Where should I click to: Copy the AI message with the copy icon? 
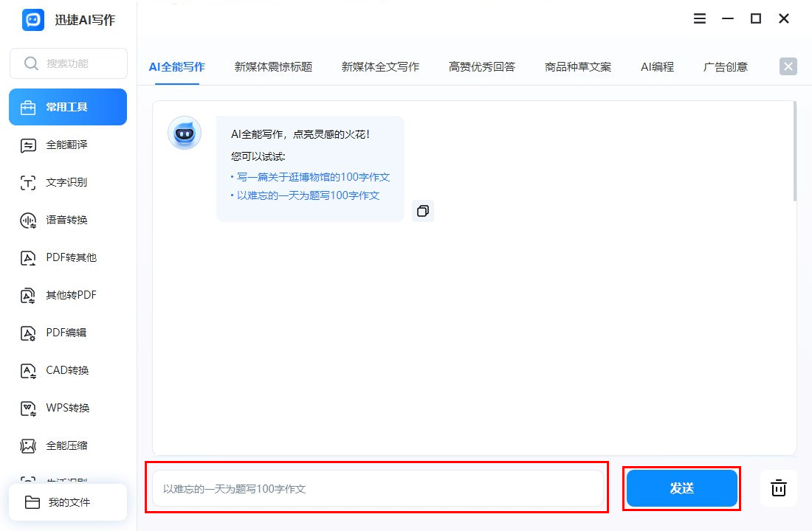(x=423, y=211)
